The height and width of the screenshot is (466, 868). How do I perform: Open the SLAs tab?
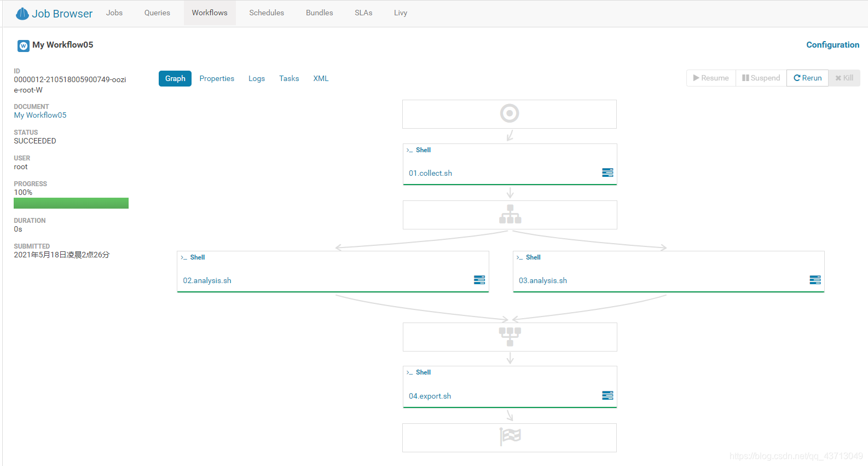click(x=363, y=13)
